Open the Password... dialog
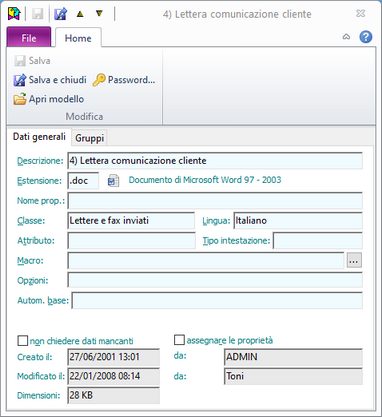 pos(124,80)
